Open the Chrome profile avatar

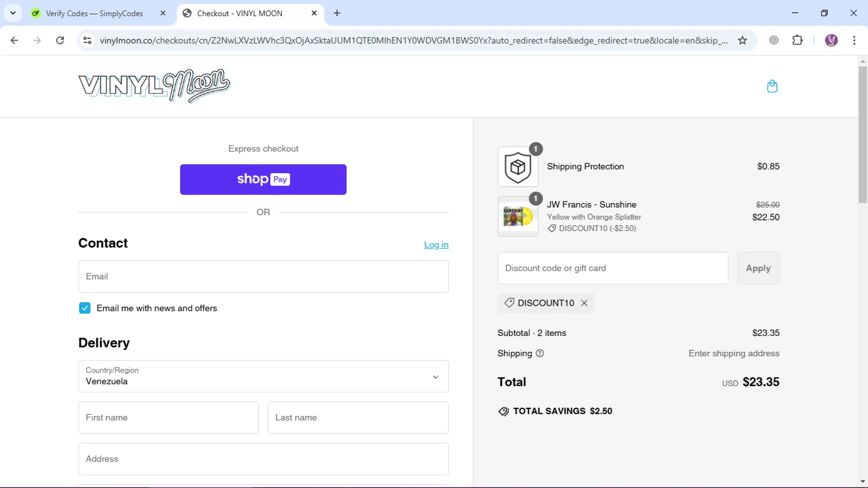tap(832, 41)
